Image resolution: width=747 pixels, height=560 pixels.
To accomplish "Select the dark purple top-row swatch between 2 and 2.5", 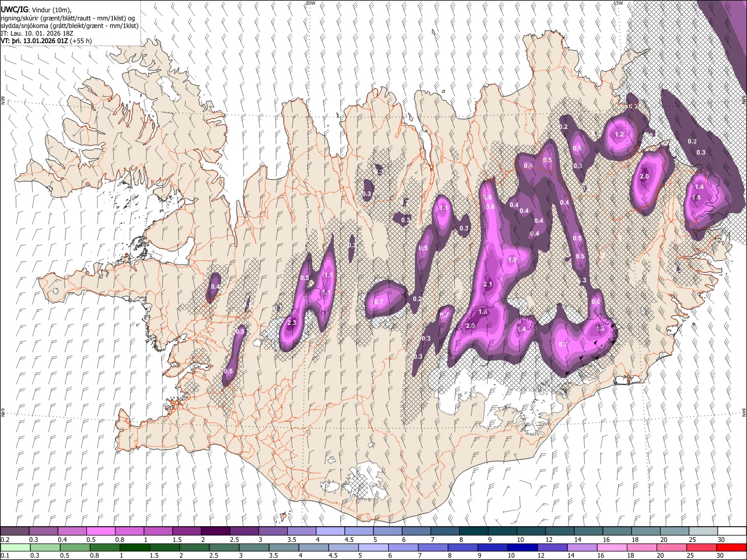I will tap(215, 531).
